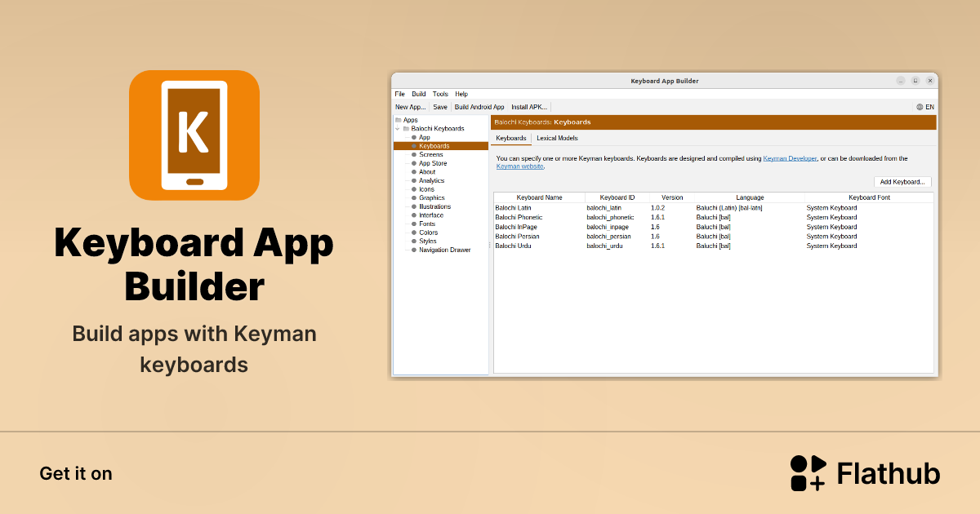Open the Build menu
The image size is (980, 514).
coord(419,93)
